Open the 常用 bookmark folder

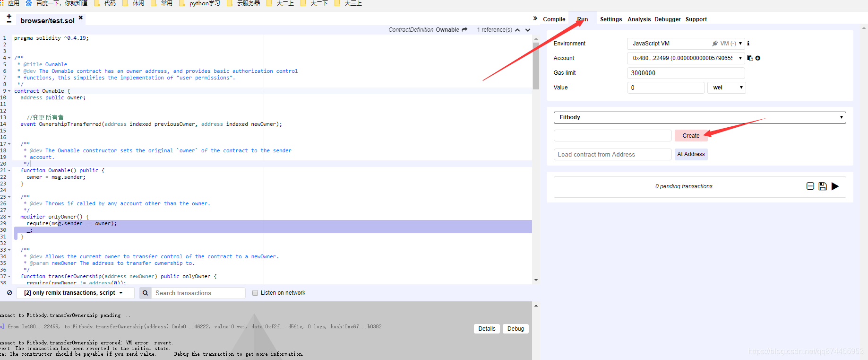point(162,3)
